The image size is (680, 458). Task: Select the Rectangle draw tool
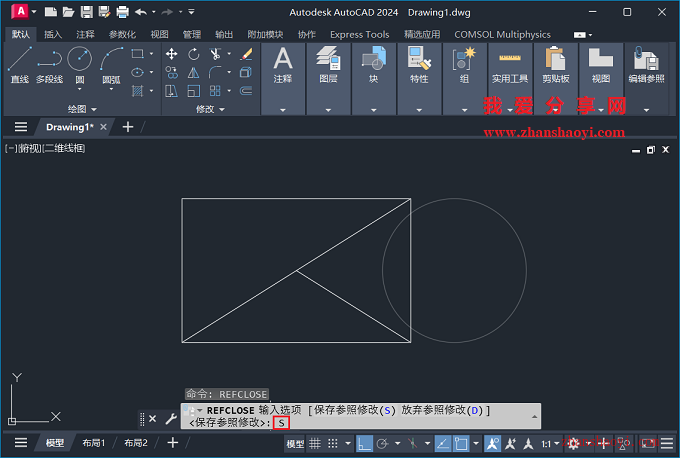(137, 54)
